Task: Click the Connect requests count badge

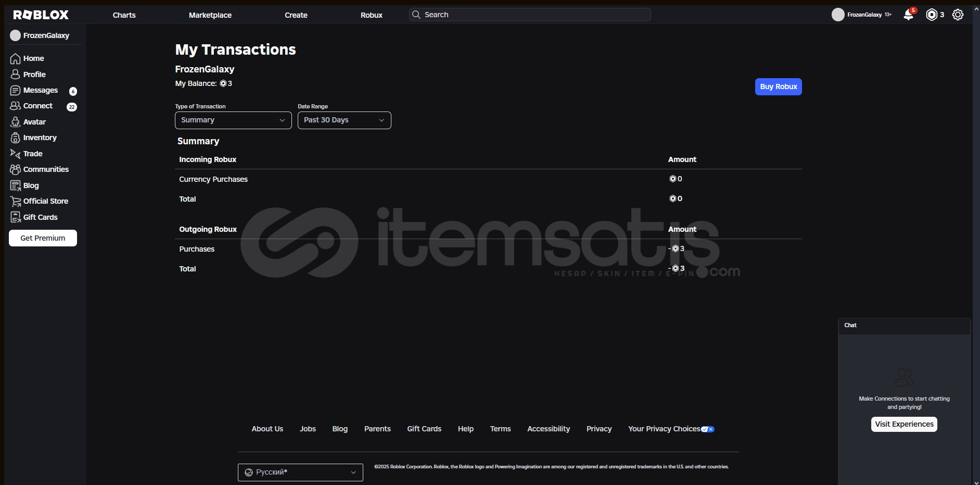Action: 72,107
